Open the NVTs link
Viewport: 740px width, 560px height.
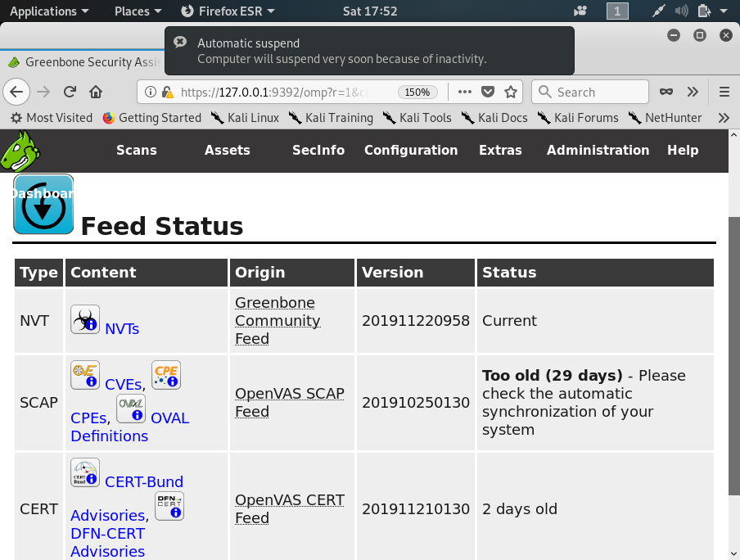click(x=122, y=328)
